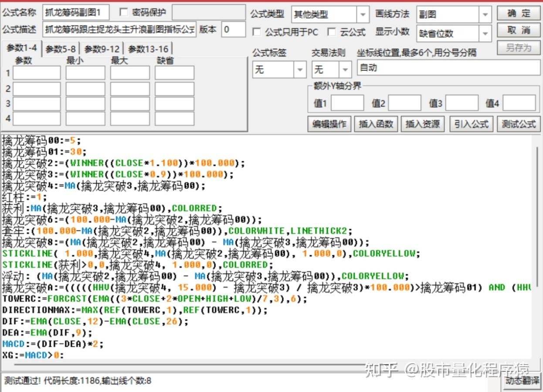The image size is (543, 392).
Task: Click the 测试公式 button
Action: click(519, 124)
